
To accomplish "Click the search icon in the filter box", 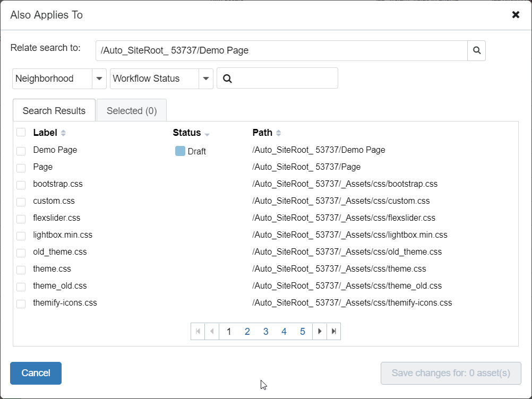I will (x=227, y=78).
